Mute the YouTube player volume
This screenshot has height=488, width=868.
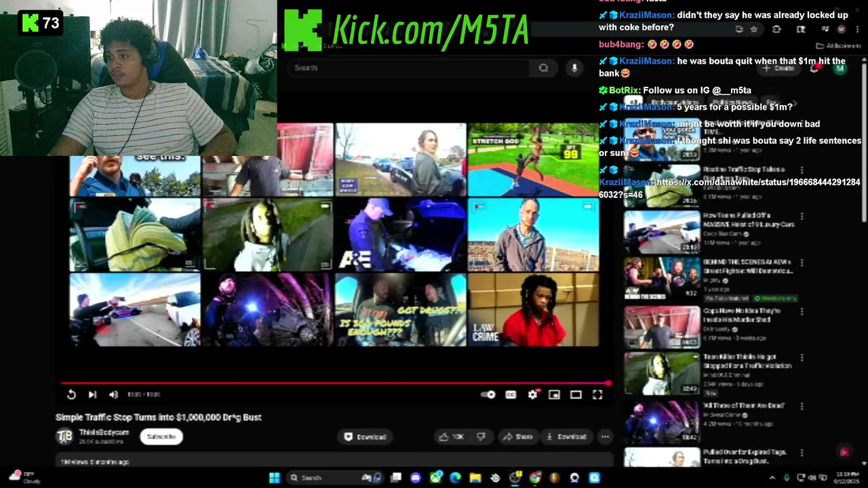click(x=113, y=394)
